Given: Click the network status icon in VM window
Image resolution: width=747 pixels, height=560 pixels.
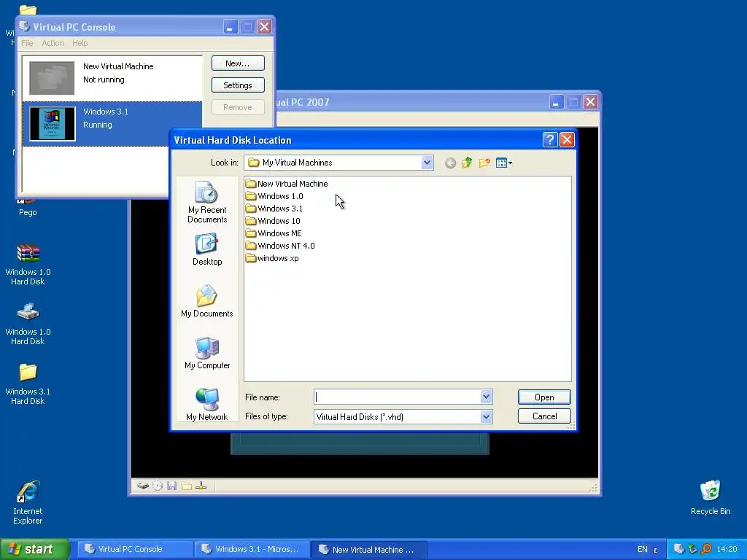Looking at the screenshot, I should point(201,486).
